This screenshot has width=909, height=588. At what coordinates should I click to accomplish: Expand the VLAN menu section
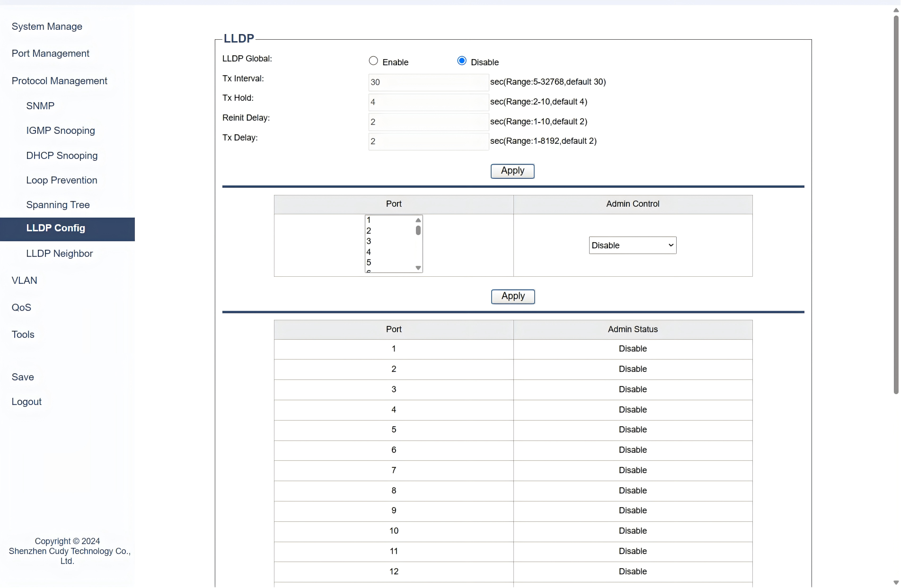point(25,281)
